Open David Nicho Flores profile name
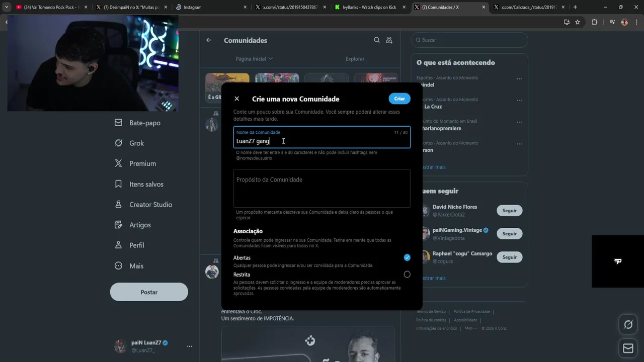The height and width of the screenshot is (362, 644). (x=455, y=207)
